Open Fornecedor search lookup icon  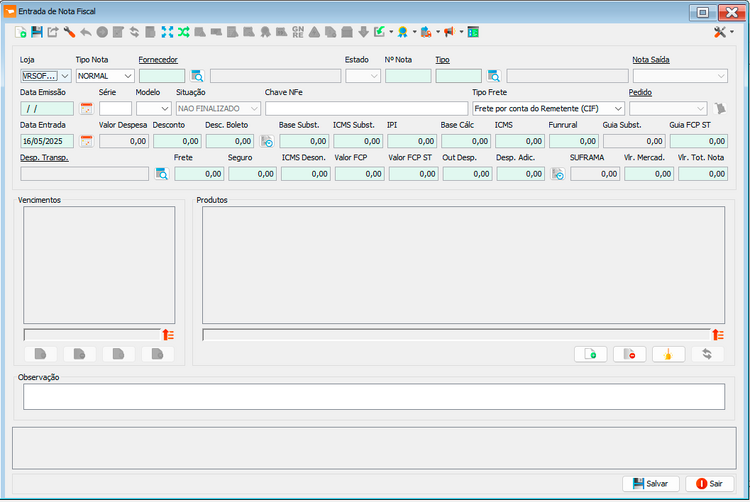point(197,76)
